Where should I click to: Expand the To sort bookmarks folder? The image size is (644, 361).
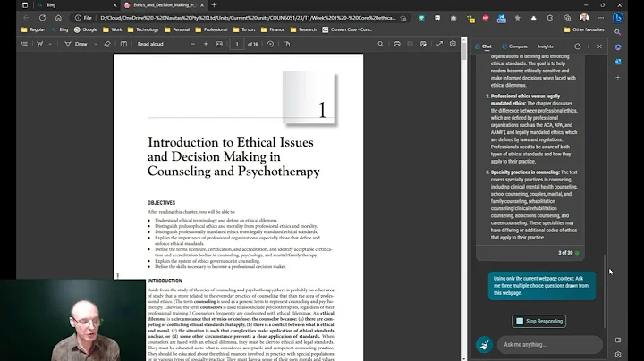pyautogui.click(x=244, y=29)
